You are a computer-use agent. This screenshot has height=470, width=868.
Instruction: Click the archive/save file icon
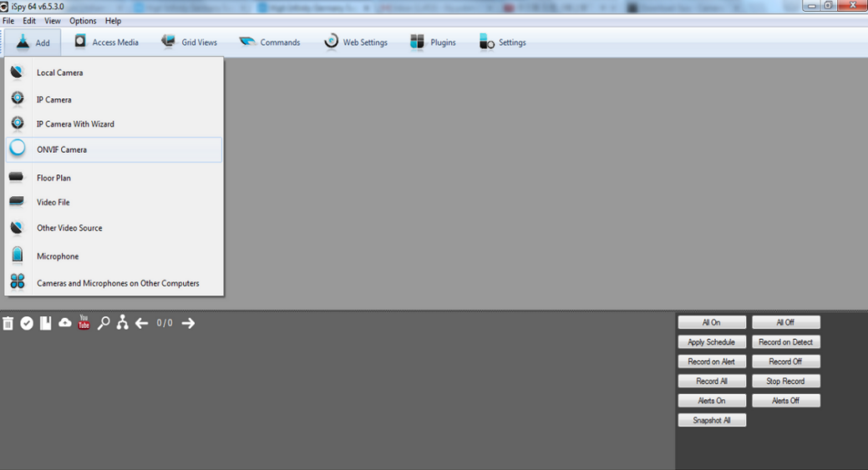click(45, 323)
